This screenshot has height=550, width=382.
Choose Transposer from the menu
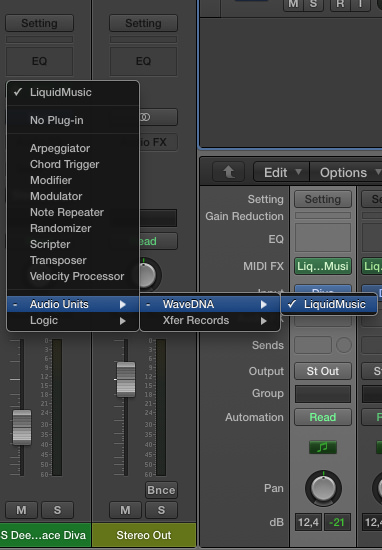(x=73, y=260)
